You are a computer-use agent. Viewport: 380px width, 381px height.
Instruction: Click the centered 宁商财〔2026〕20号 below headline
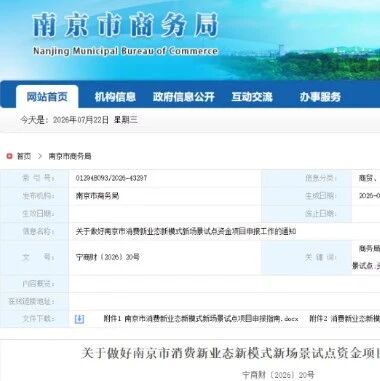278,375
